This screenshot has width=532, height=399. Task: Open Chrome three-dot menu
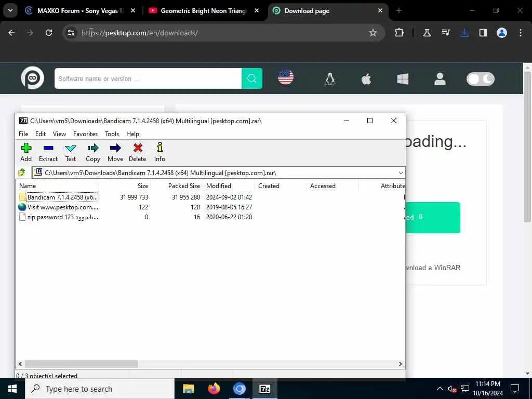click(x=521, y=33)
